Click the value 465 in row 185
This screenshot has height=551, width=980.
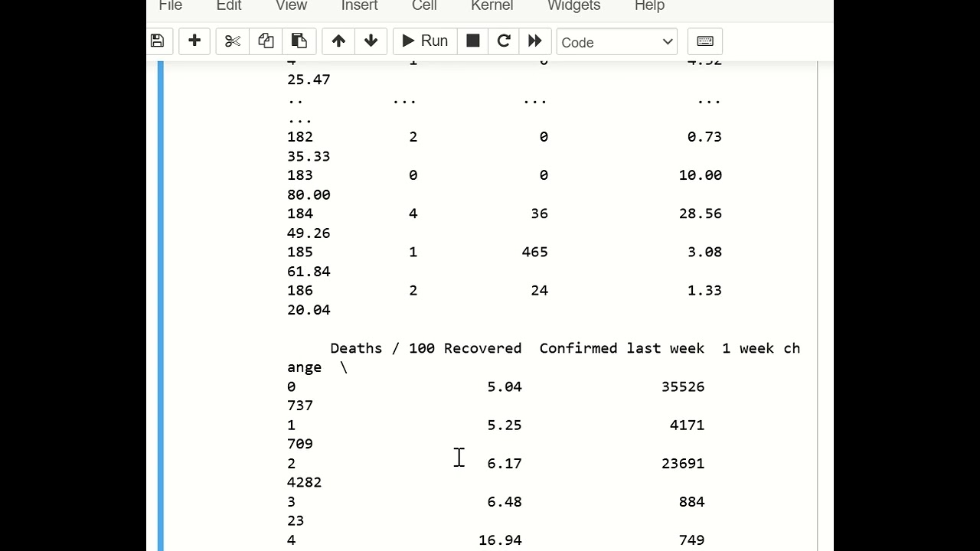[535, 252]
